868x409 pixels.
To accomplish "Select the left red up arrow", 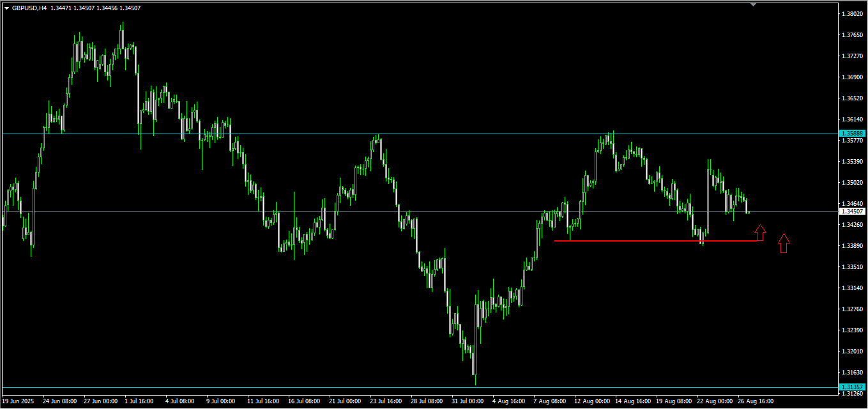I will point(760,233).
